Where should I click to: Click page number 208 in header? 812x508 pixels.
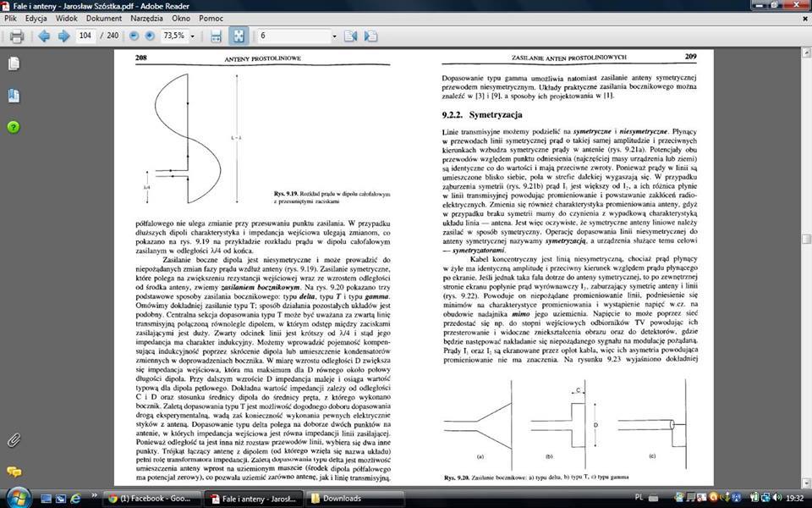click(141, 58)
